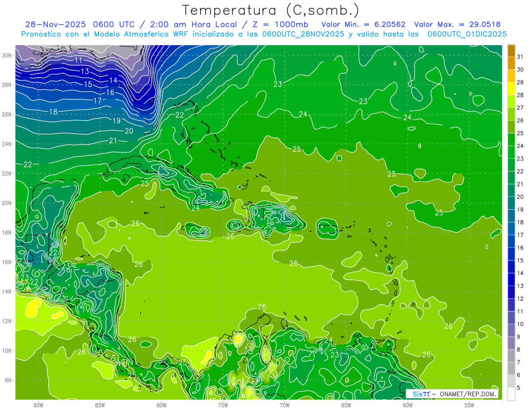Select the 14N latitude axis label
The width and height of the screenshot is (532, 411).
(7, 291)
